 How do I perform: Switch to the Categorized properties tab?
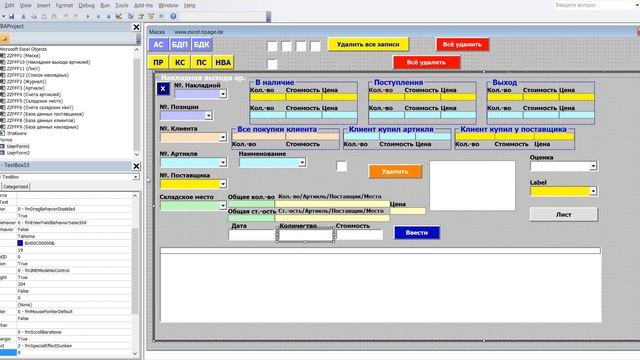click(16, 187)
